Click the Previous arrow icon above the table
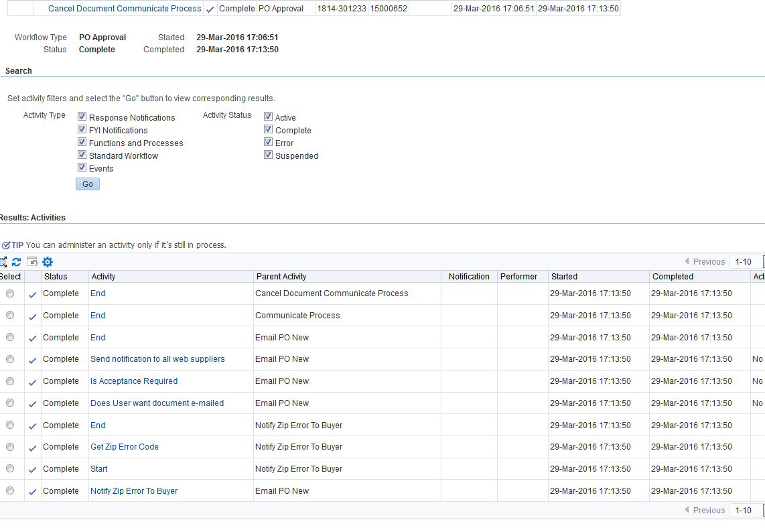The image size is (765, 532). click(x=687, y=262)
